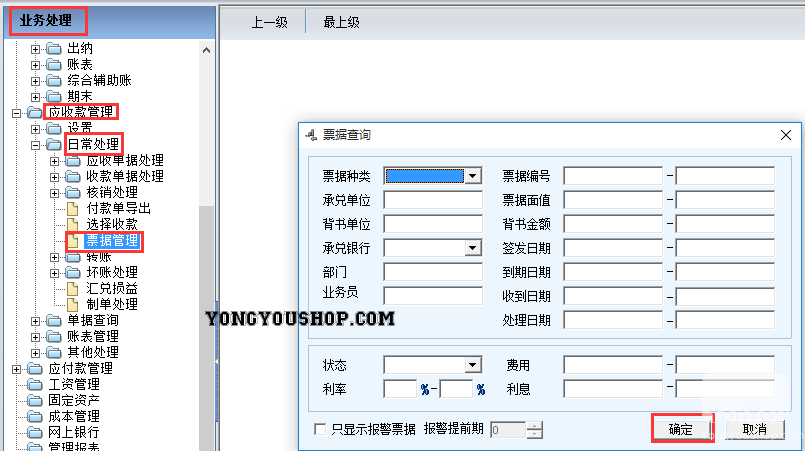This screenshot has height=451, width=805.
Task: Click the 其他处理 folder icon
Action: click(x=54, y=353)
